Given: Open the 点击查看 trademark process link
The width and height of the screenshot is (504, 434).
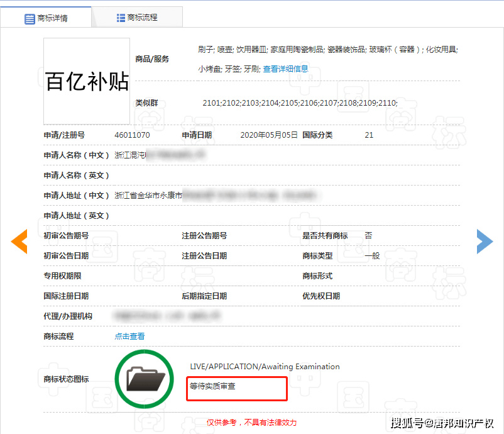Looking at the screenshot, I should 129,337.
